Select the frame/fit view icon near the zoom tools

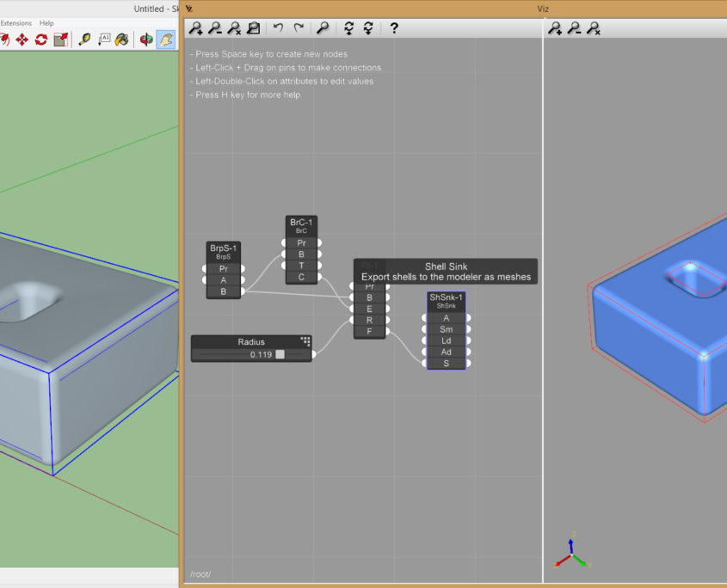click(x=253, y=28)
